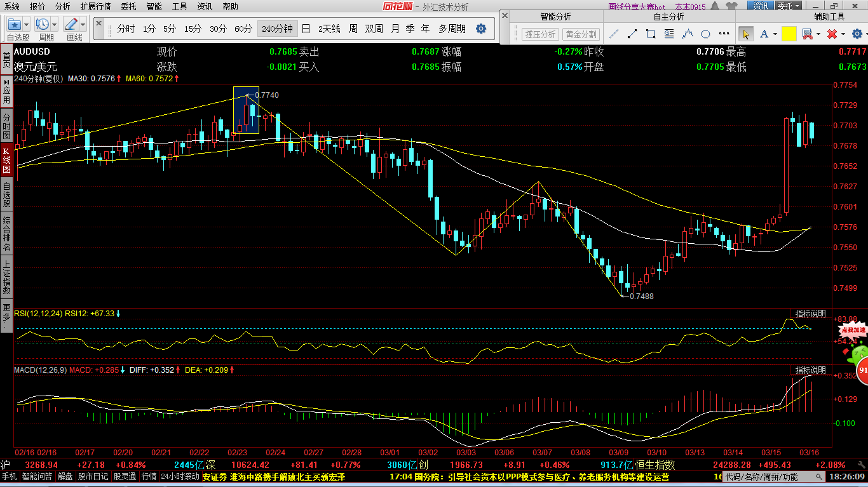The width and height of the screenshot is (868, 487).
Task: Show more drawing tools via ellipsis
Action: point(724,34)
